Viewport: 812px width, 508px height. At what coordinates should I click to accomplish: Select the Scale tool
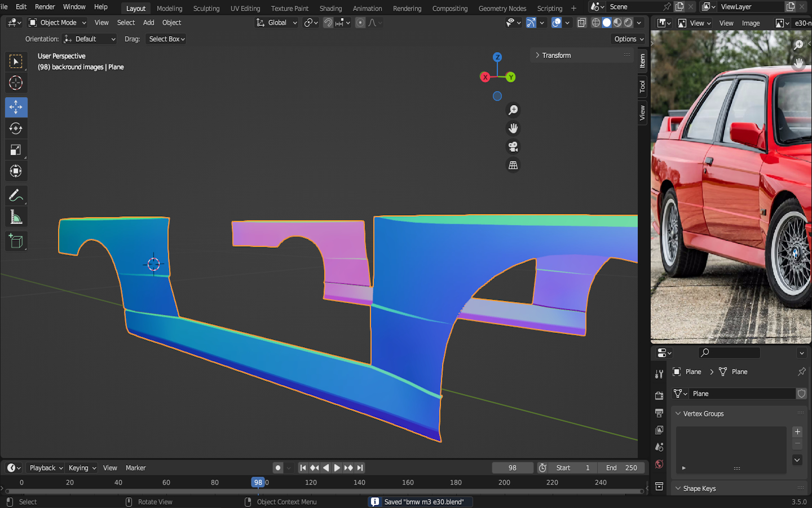16,150
